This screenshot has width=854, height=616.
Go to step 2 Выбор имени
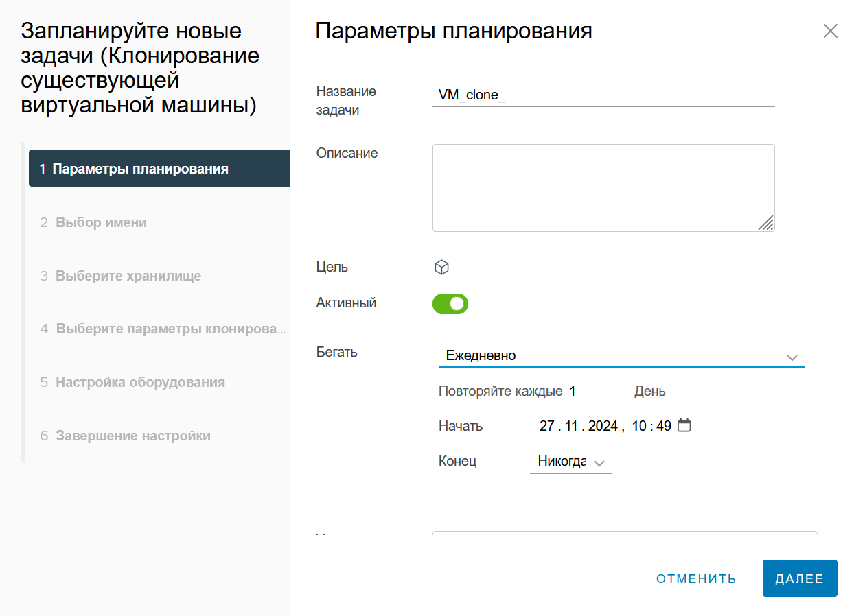pos(93,222)
